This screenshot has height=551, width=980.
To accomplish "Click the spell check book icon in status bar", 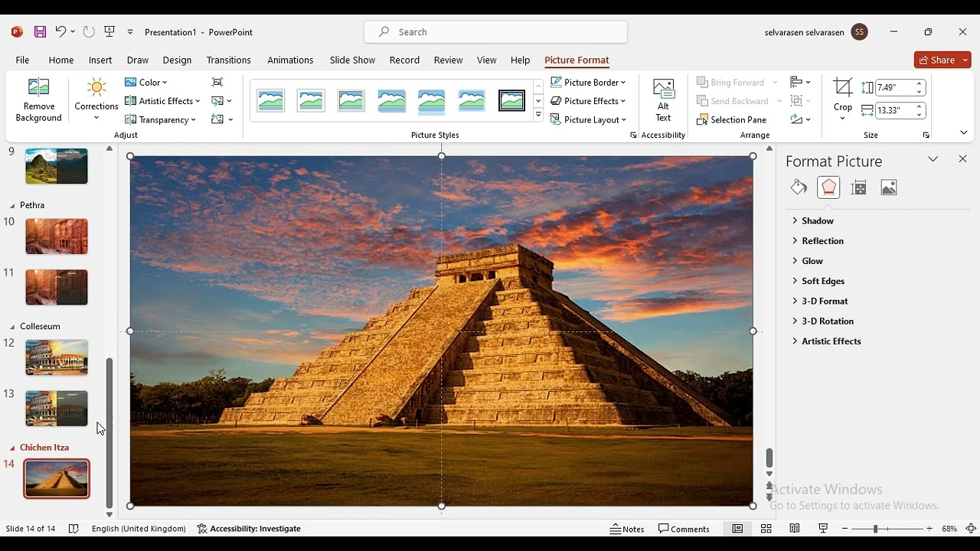I will [73, 529].
